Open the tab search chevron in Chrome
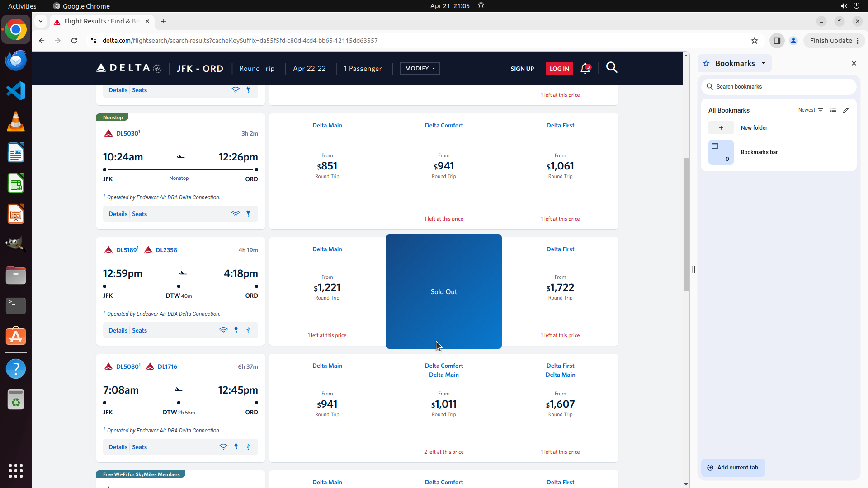 click(41, 21)
